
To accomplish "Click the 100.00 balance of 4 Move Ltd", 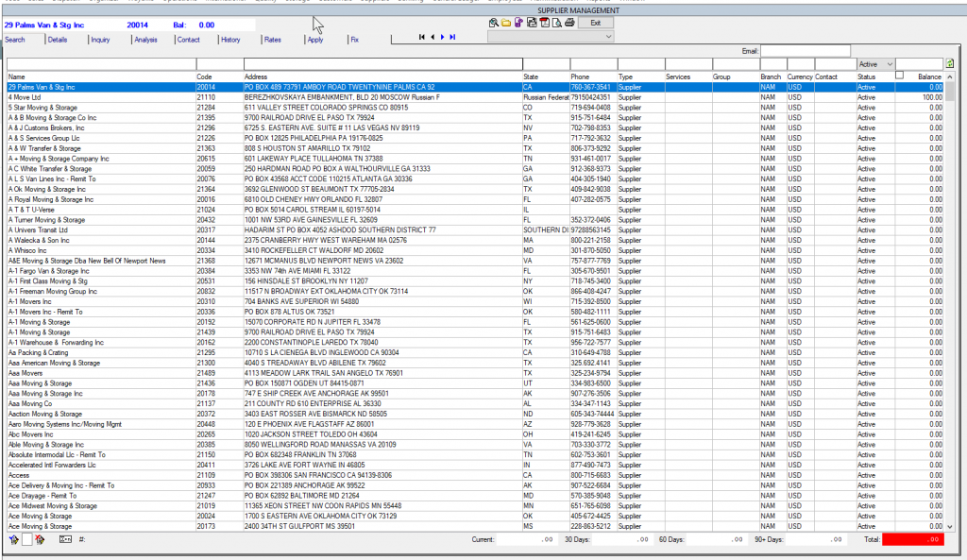I will [x=932, y=97].
